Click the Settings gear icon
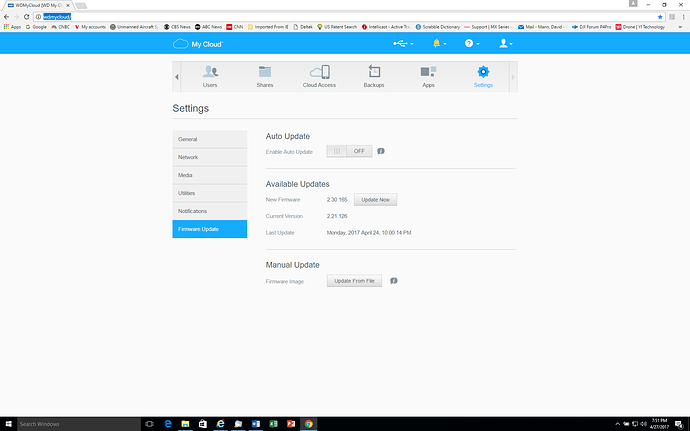690x431 pixels. point(483,71)
